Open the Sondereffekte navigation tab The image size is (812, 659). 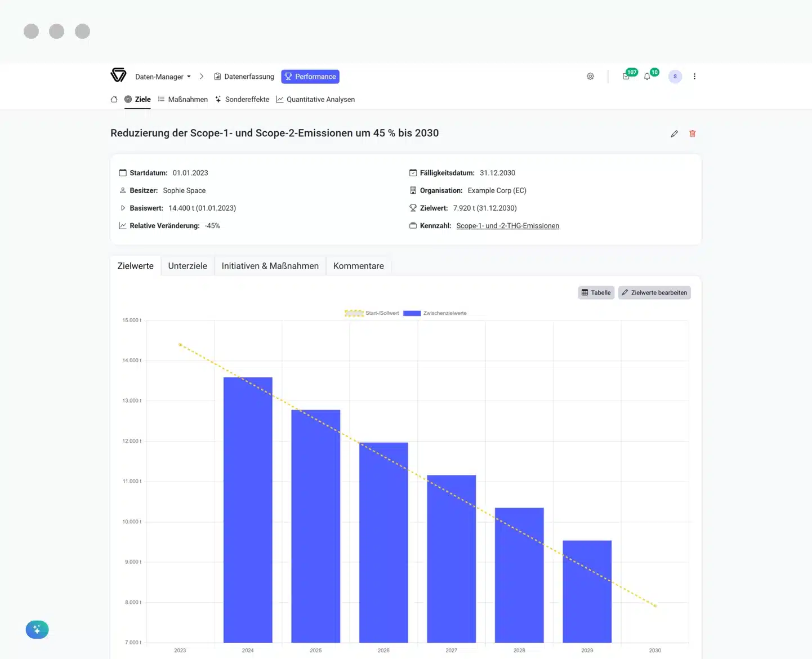click(x=242, y=99)
